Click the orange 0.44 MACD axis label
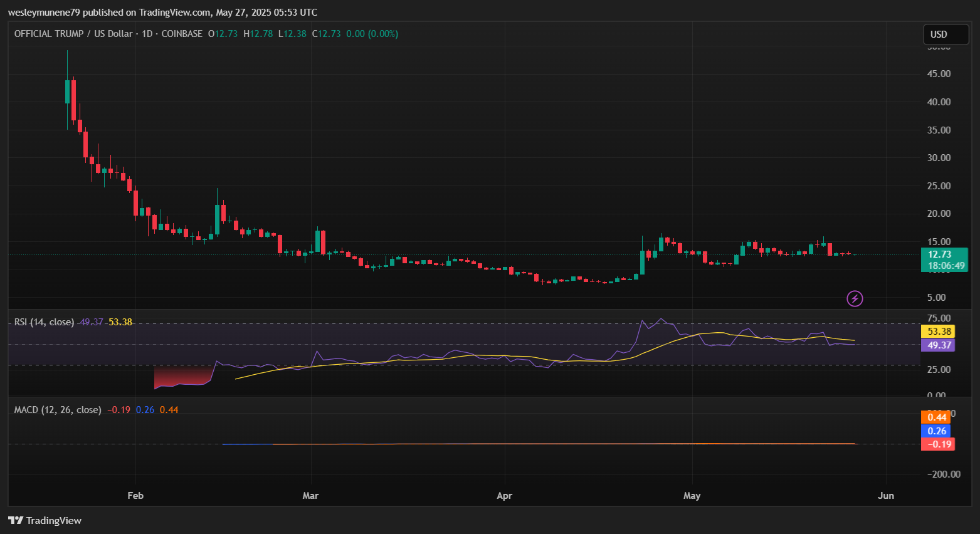The width and height of the screenshot is (980, 534). pyautogui.click(x=937, y=417)
